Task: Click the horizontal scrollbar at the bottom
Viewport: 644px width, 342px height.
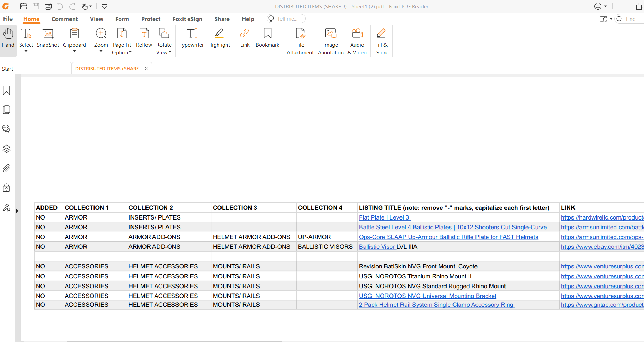Action: [x=174, y=341]
